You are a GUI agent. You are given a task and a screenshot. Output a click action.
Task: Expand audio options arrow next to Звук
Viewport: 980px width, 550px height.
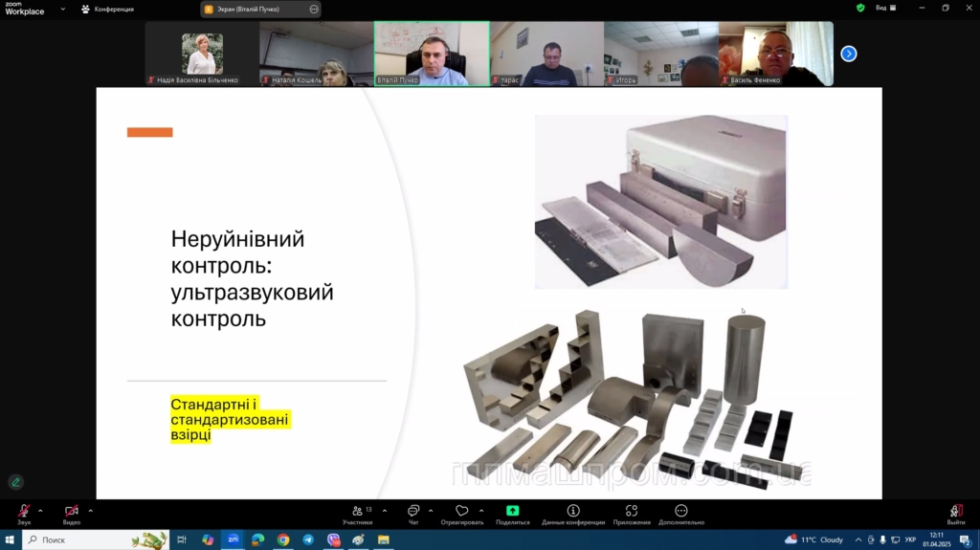[x=40, y=511]
